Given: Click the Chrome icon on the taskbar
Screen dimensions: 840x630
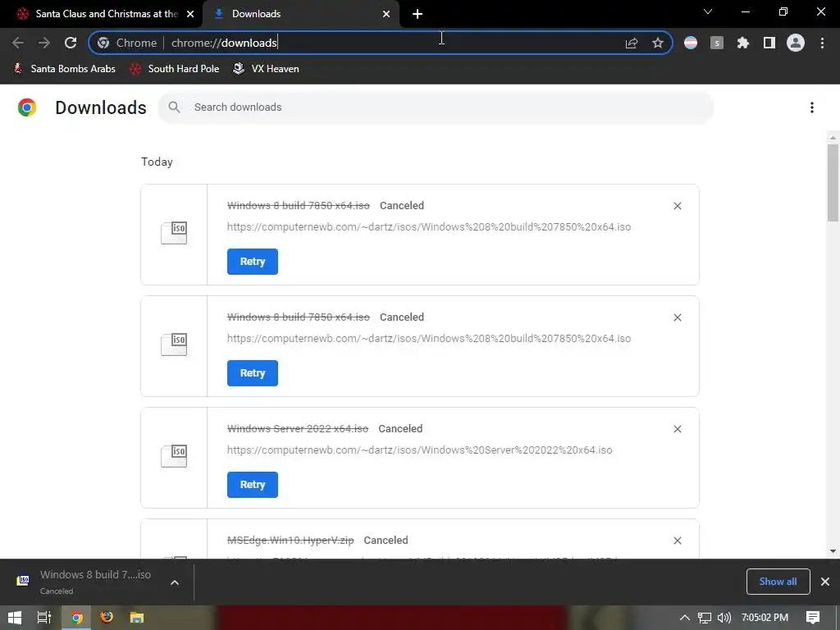Looking at the screenshot, I should pos(76,618).
